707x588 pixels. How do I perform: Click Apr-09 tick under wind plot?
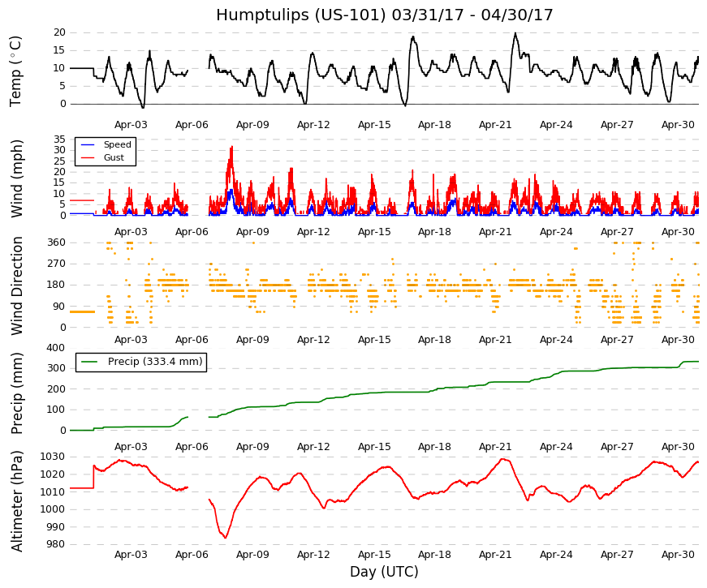252,232
